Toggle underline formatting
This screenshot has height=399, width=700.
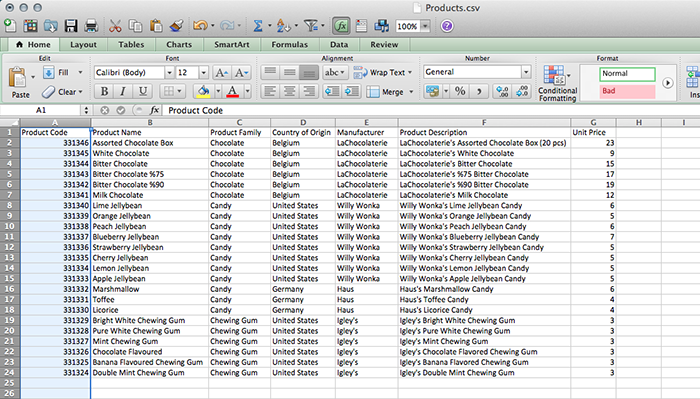143,91
